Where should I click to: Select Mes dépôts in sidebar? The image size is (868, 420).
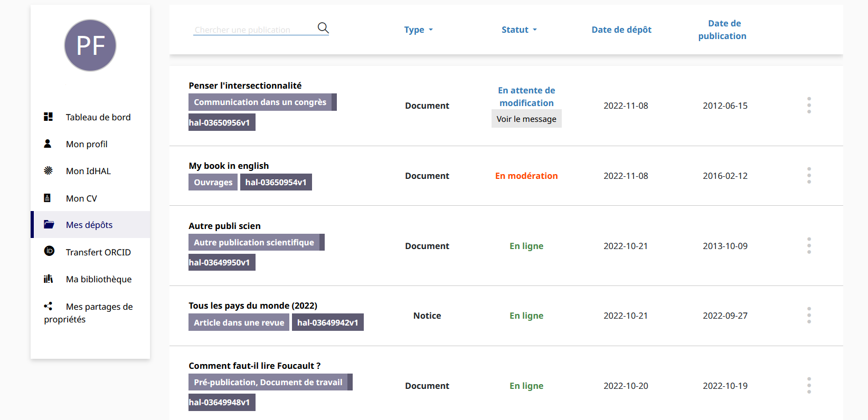[x=90, y=225]
